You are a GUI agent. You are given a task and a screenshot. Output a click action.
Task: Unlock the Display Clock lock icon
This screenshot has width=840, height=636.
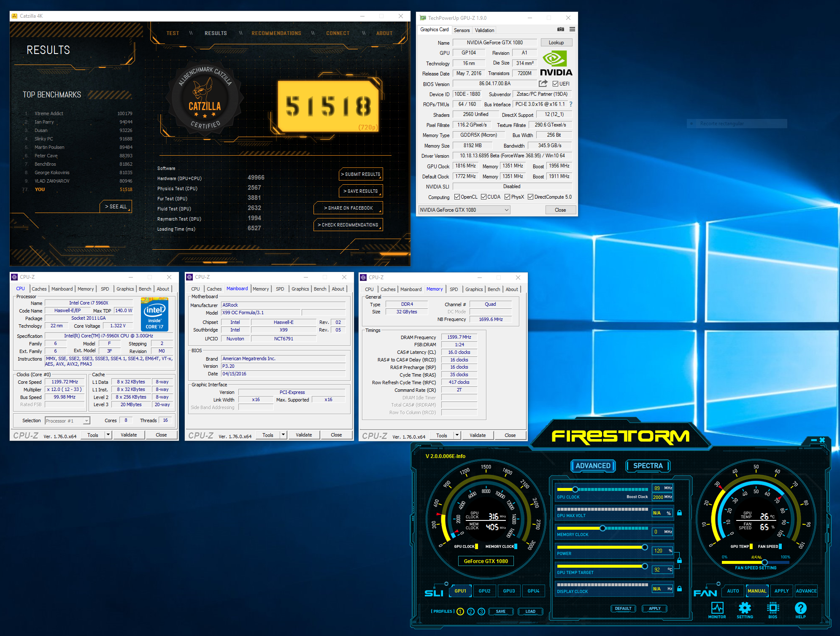(679, 588)
